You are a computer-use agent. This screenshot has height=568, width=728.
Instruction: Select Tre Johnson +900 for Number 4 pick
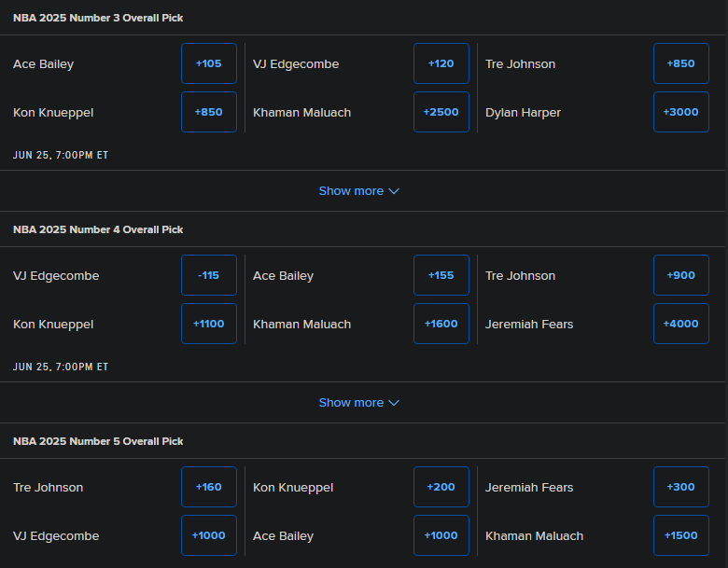pyautogui.click(x=681, y=275)
